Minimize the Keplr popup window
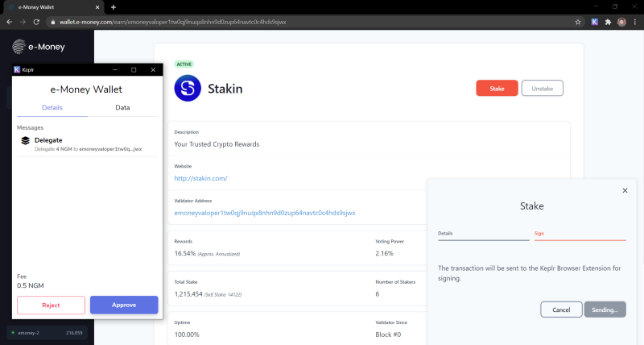 [x=115, y=70]
